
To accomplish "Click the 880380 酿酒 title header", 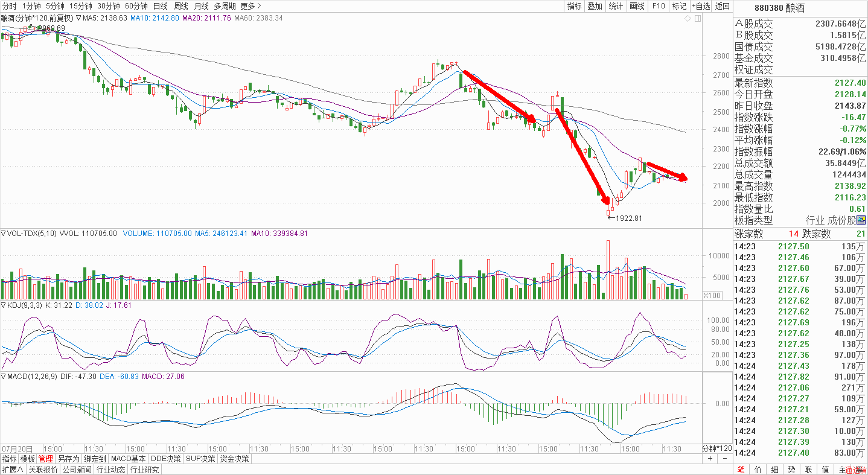I will tap(779, 7).
